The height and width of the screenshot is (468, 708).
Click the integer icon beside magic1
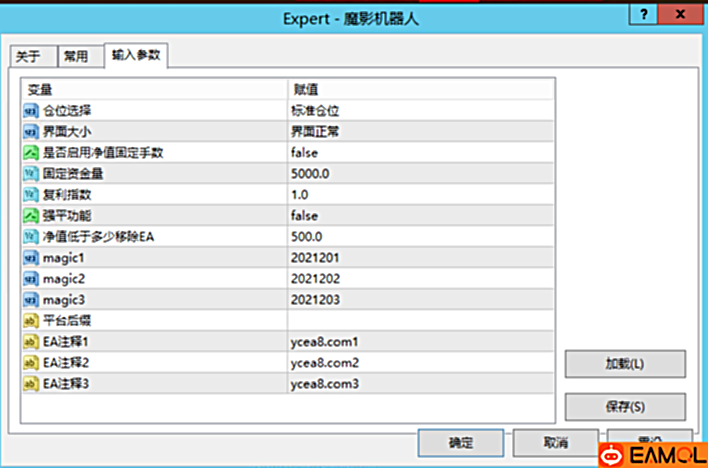click(30, 258)
